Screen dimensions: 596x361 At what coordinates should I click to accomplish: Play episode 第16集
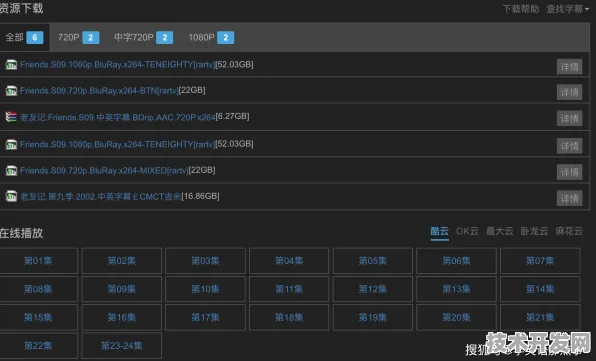[122, 317]
